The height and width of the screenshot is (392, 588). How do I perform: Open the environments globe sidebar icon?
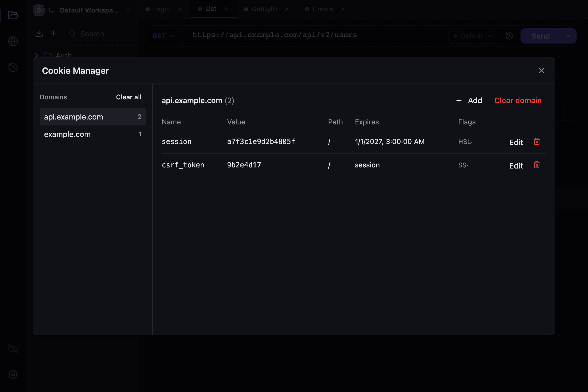13,41
